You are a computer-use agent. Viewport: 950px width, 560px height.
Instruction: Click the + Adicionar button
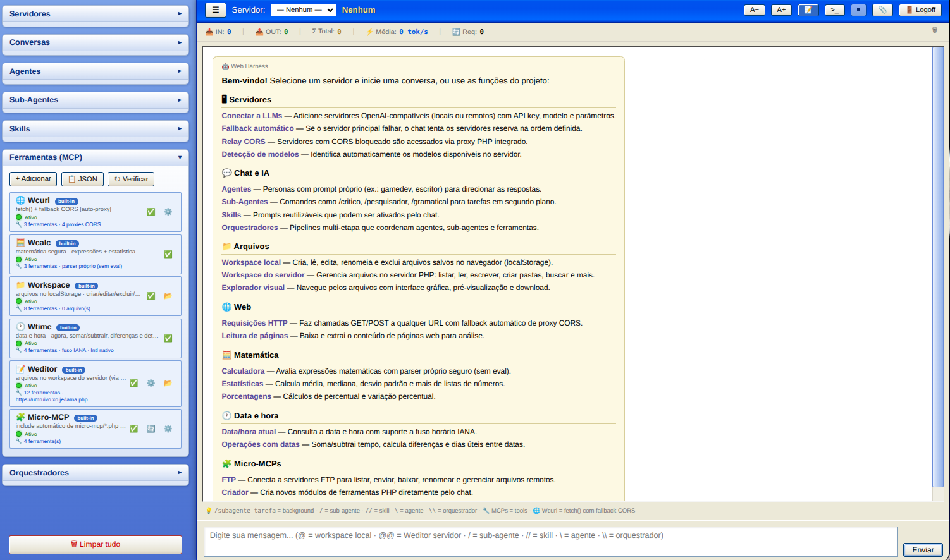pos(33,179)
